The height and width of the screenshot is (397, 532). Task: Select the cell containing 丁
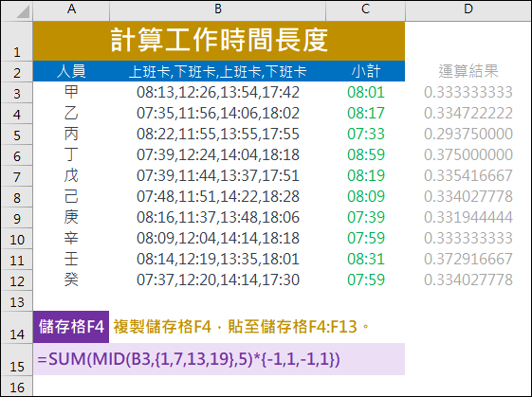pyautogui.click(x=71, y=155)
